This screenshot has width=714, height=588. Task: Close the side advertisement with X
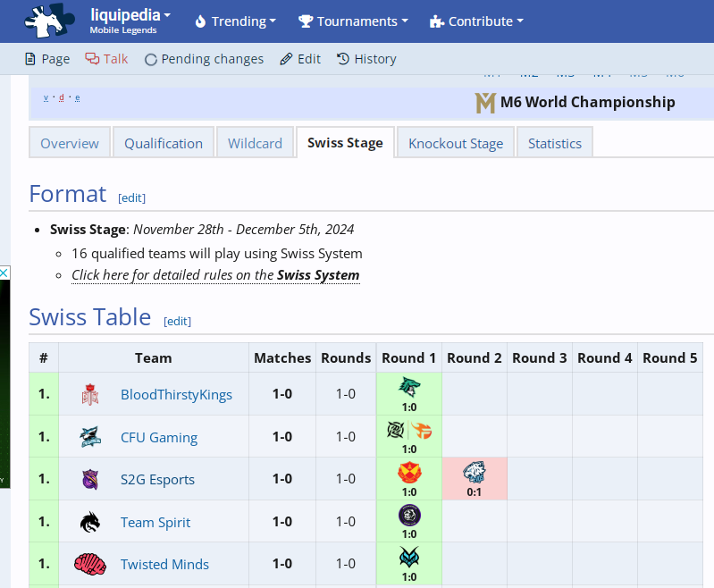(x=4, y=273)
